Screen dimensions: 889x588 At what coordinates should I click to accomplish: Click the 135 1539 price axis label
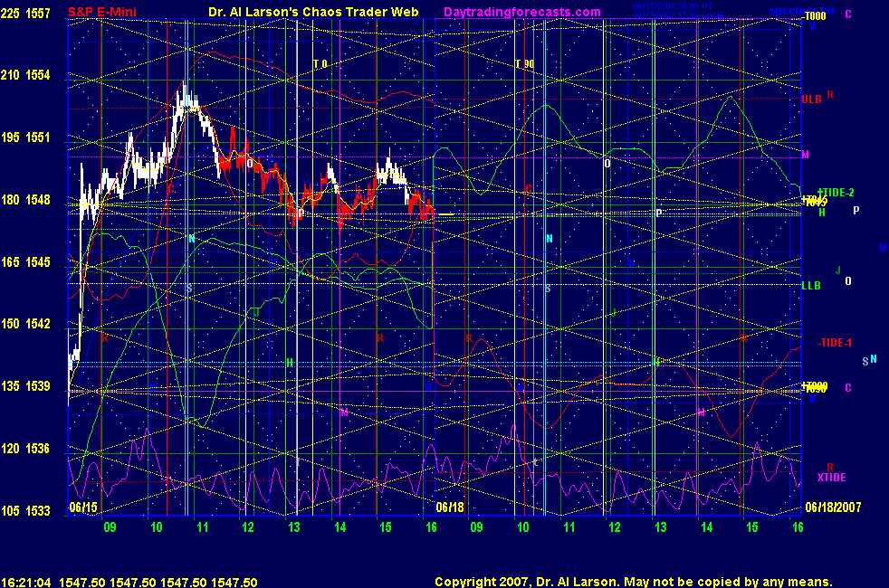(25, 386)
